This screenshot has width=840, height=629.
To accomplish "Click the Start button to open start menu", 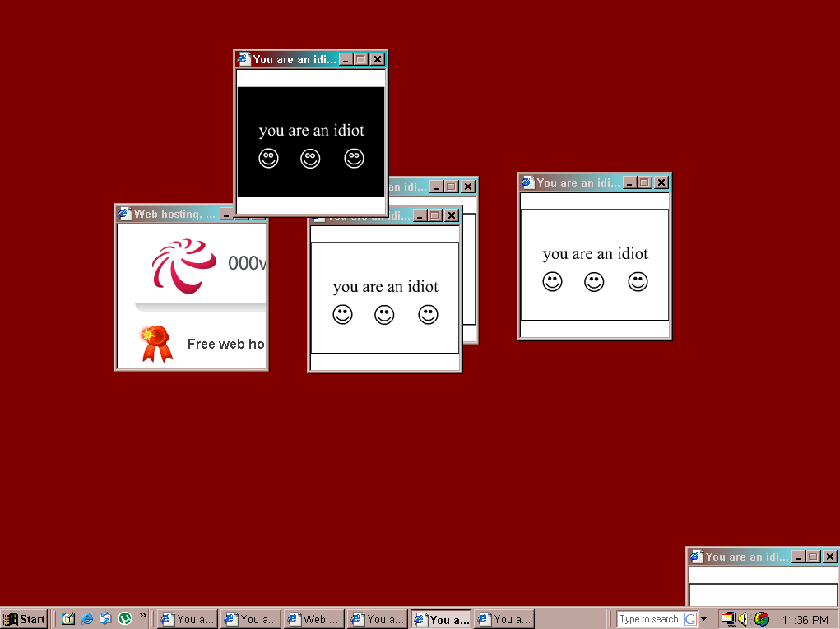I will [24, 619].
